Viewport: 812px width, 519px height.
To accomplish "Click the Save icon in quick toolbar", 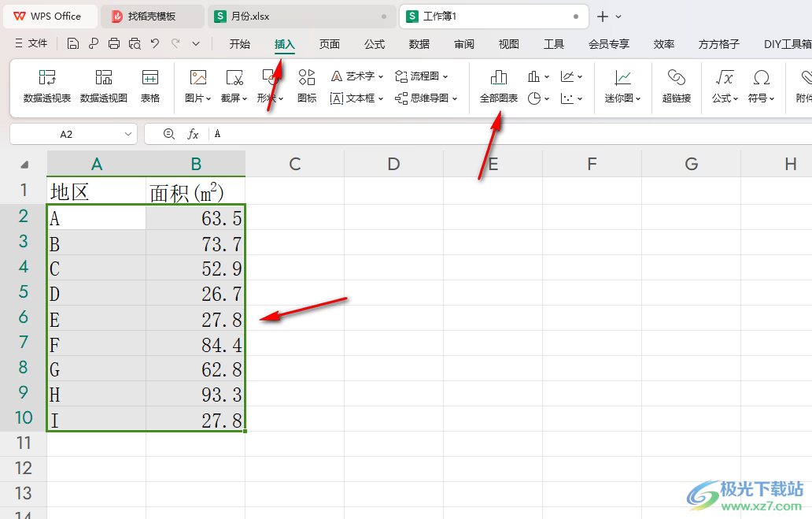I will (x=73, y=43).
